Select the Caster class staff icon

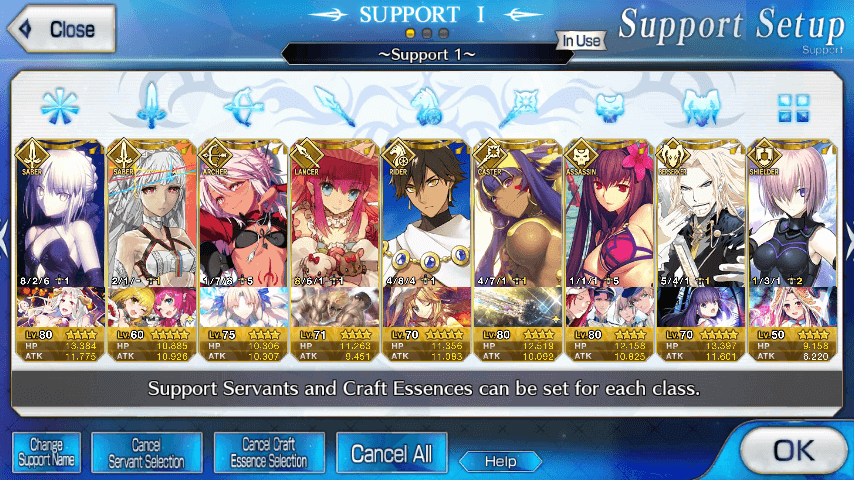pos(518,107)
